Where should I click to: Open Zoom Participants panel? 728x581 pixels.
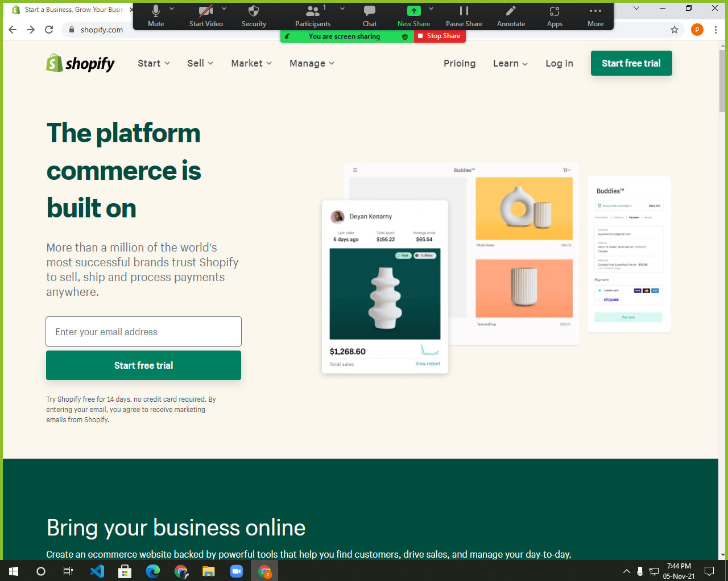(x=312, y=16)
